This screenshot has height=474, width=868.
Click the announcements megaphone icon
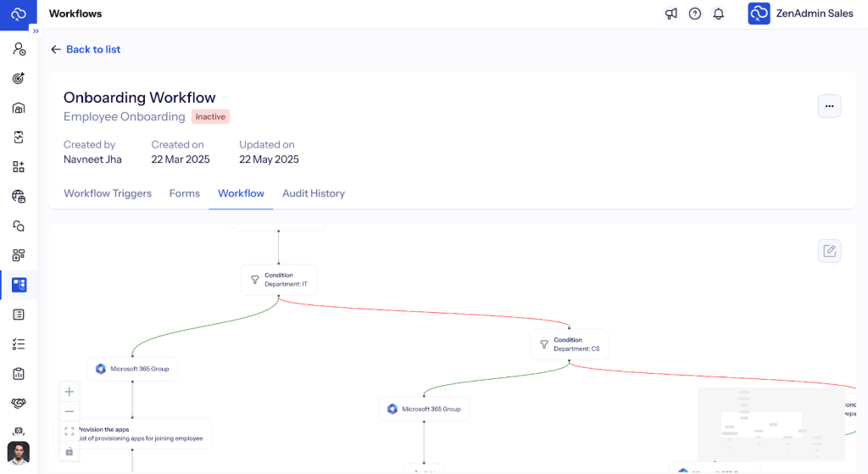[x=671, y=14]
